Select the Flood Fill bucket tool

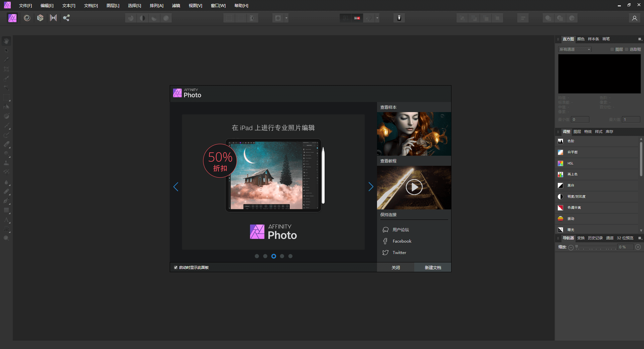[x=6, y=107]
